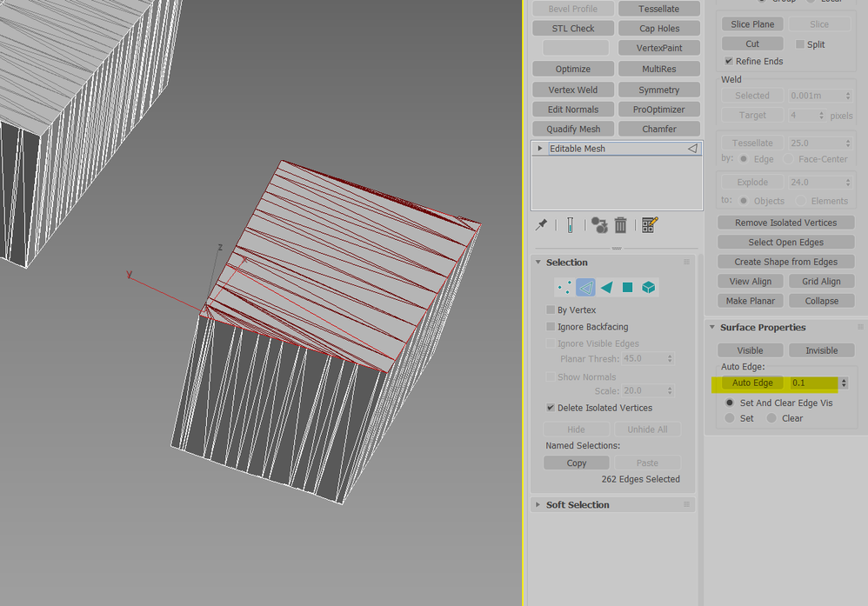
Task: Apply the Chamfer modifier
Action: [x=658, y=129]
